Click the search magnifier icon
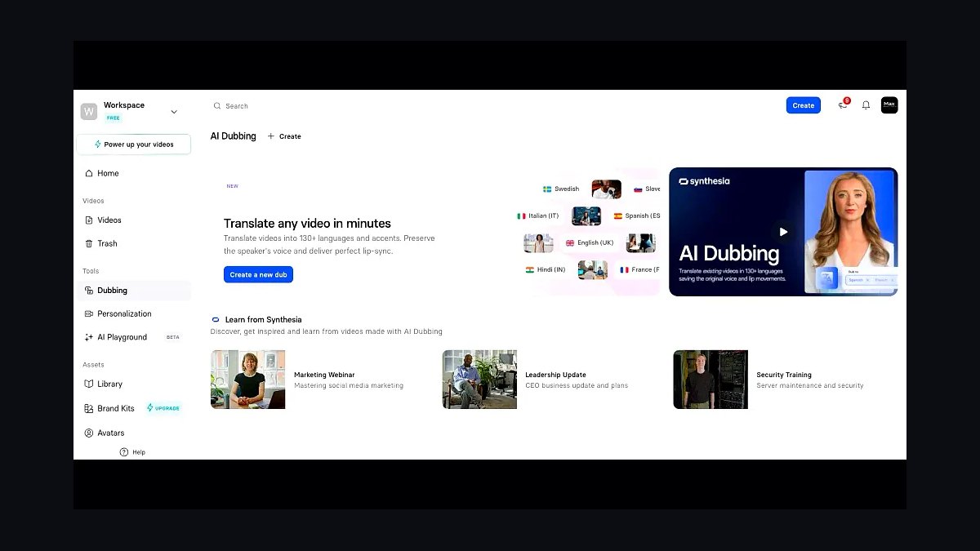This screenshot has height=551, width=980. (x=217, y=106)
